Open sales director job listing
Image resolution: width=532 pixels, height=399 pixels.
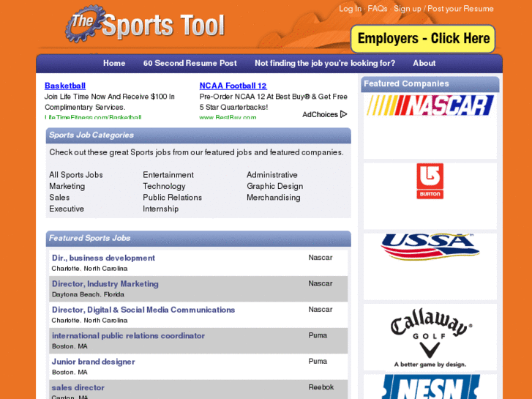(78, 387)
